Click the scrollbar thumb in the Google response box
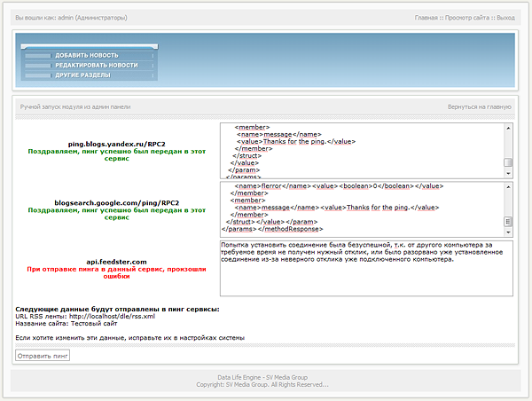 tap(508, 222)
